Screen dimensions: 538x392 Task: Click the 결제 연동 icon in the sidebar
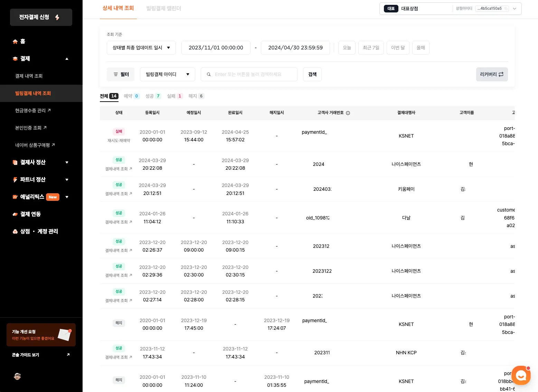click(15, 214)
